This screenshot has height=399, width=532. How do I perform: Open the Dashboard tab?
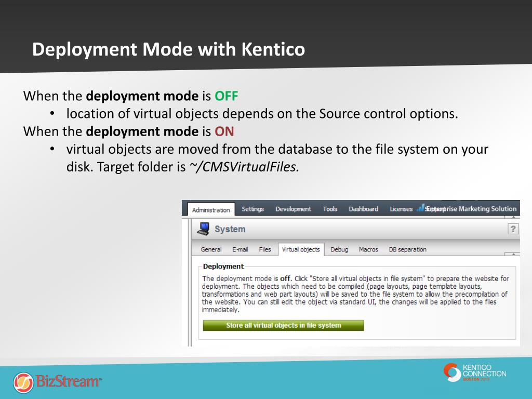tap(363, 209)
